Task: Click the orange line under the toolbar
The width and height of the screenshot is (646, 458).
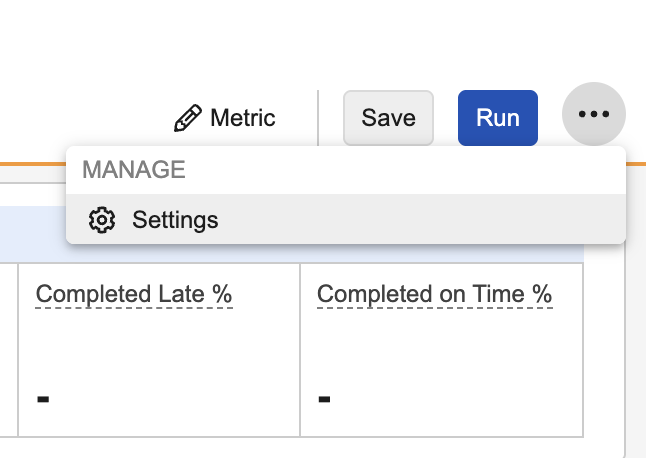Action: pyautogui.click(x=30, y=162)
